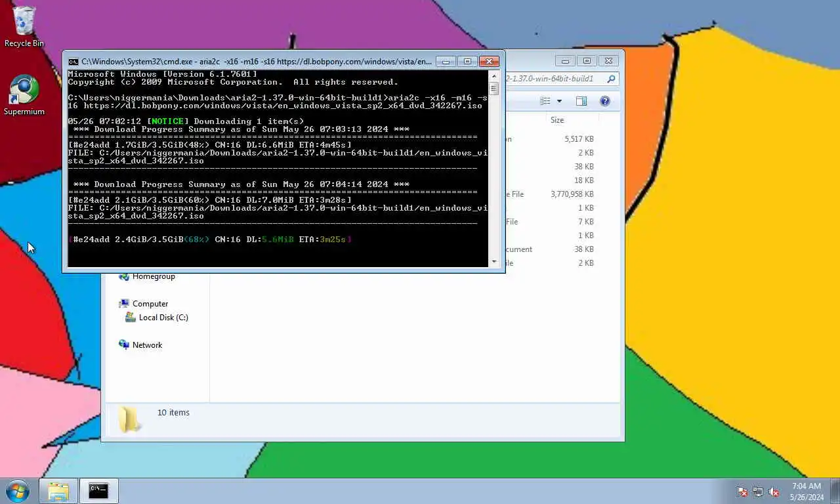
Task: Click the cmd vertical scrollbar thumb
Action: (x=494, y=89)
